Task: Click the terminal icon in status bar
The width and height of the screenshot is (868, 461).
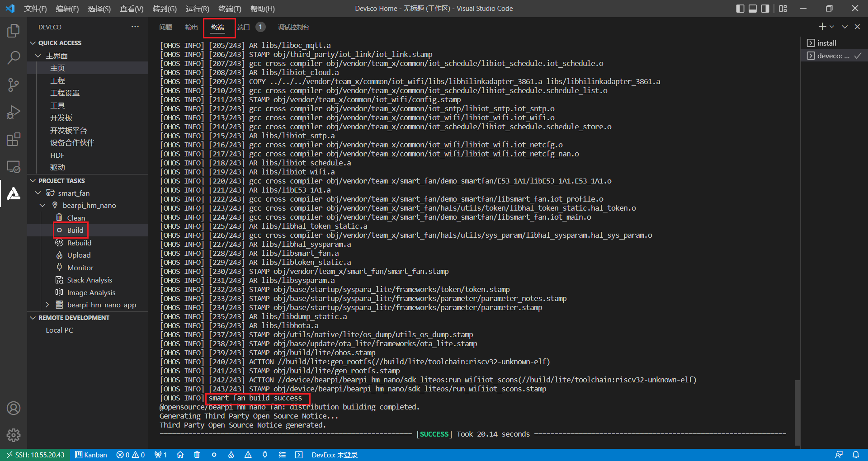Action: click(299, 455)
